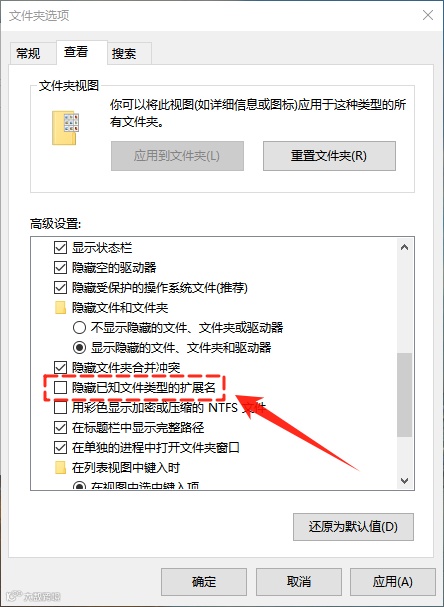This screenshot has width=444, height=607.
Task: Open the 搜索 tab
Action: tap(124, 53)
